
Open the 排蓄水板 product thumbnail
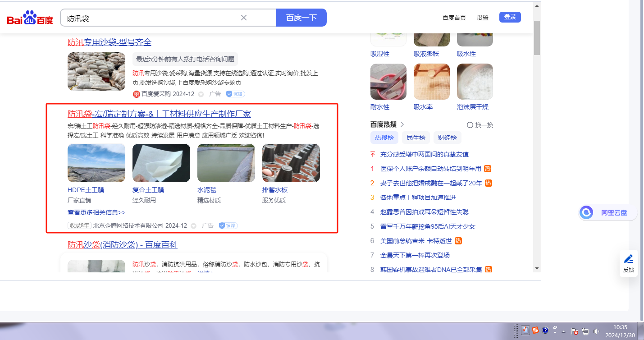pos(291,163)
